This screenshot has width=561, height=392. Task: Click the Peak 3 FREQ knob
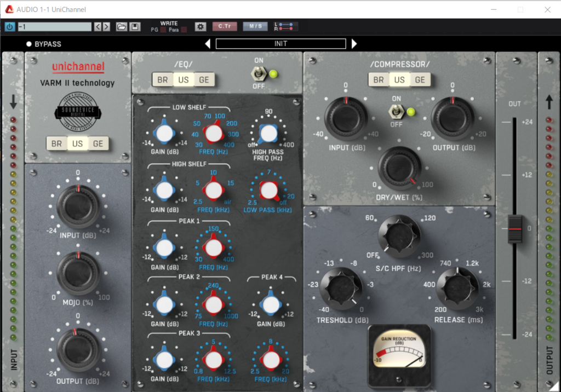coord(214,360)
